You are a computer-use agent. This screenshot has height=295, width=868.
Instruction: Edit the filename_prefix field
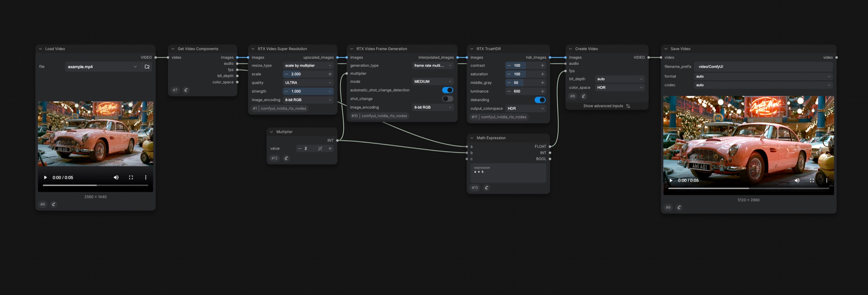763,67
